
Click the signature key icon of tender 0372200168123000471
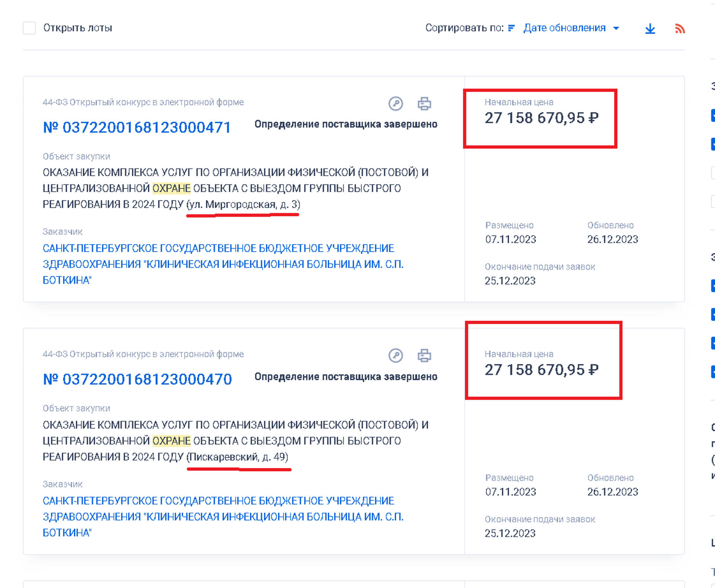395,104
